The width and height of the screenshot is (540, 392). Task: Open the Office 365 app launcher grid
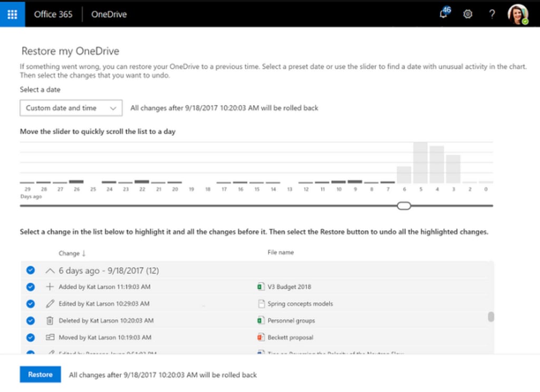[12, 14]
